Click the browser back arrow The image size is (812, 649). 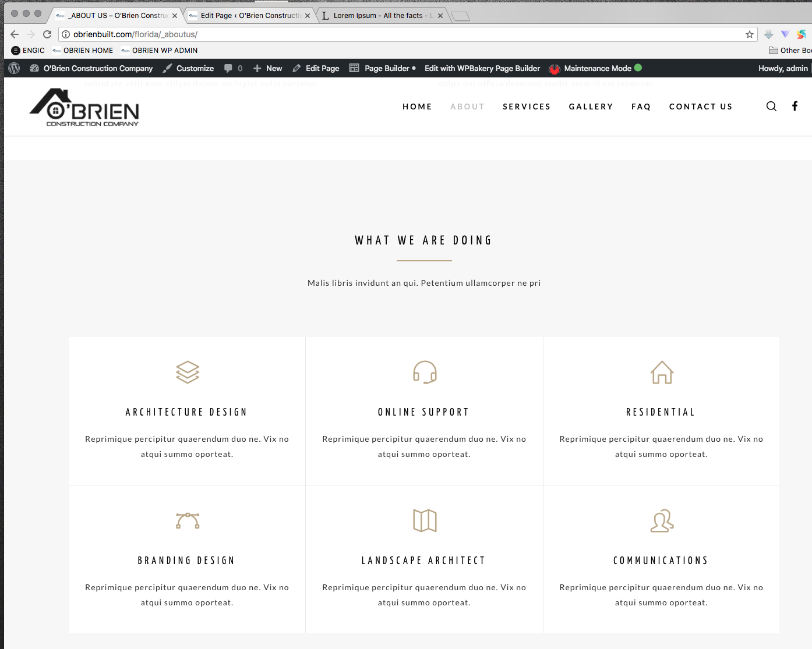[x=15, y=34]
